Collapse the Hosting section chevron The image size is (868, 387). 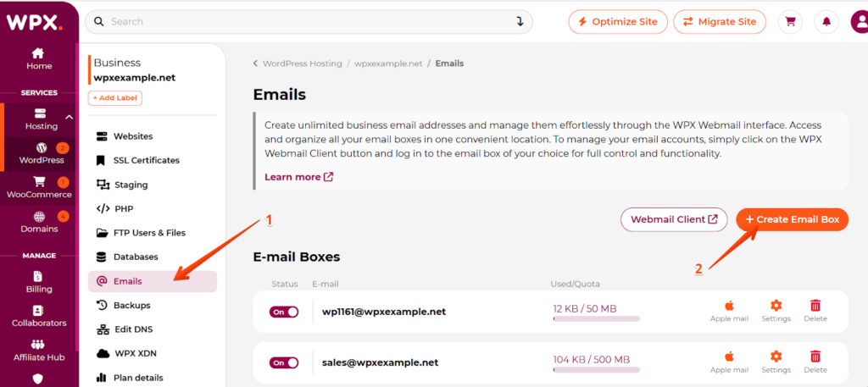pos(70,117)
